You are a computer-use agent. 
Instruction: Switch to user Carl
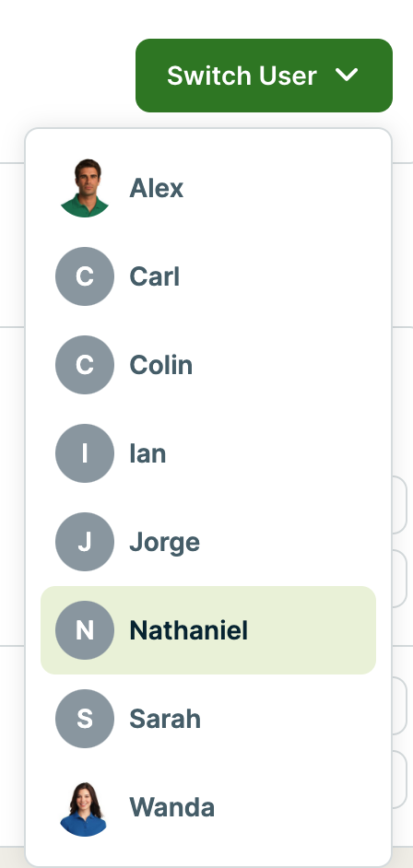208,276
